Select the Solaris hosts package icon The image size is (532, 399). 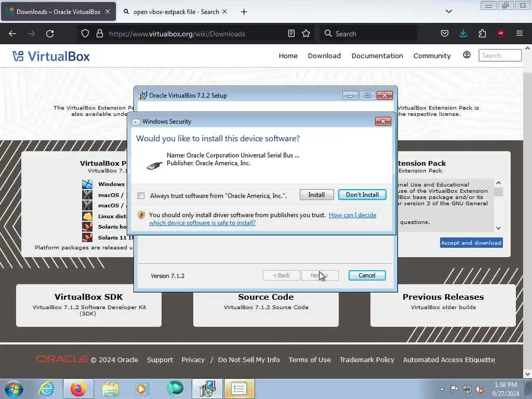point(87,227)
